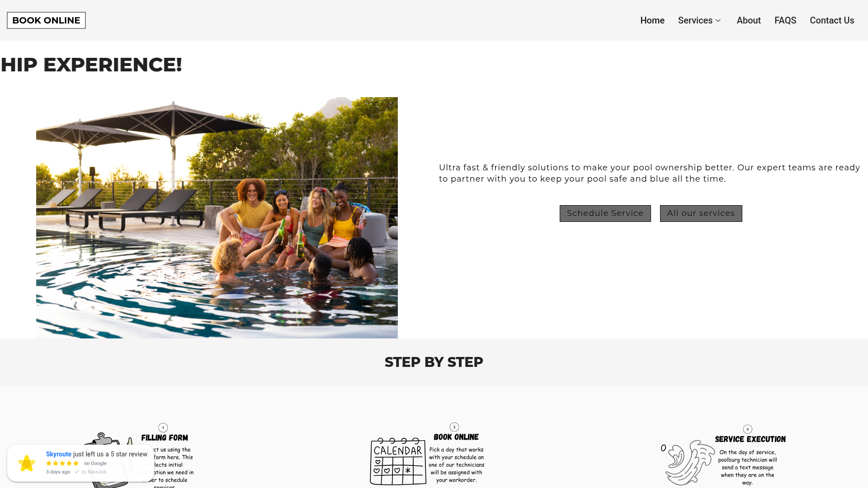Click the calendar illustration icon
Image resolution: width=868 pixels, height=488 pixels.
click(398, 461)
